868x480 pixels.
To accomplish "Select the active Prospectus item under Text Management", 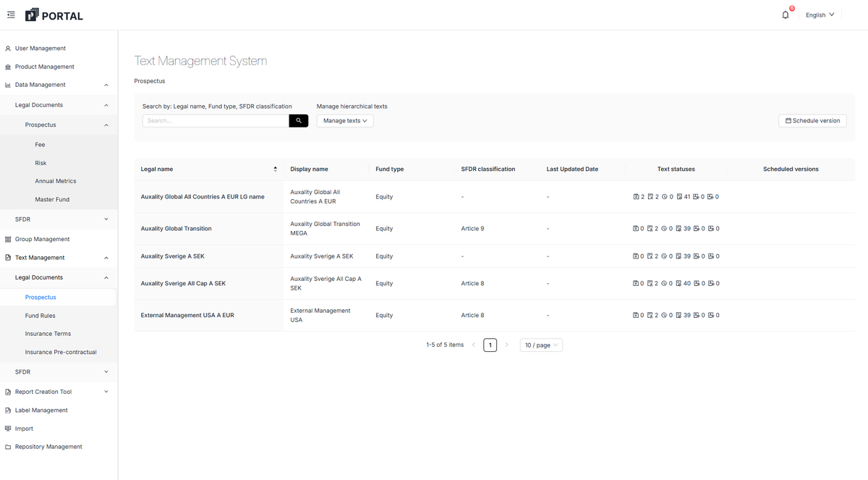I will (41, 298).
